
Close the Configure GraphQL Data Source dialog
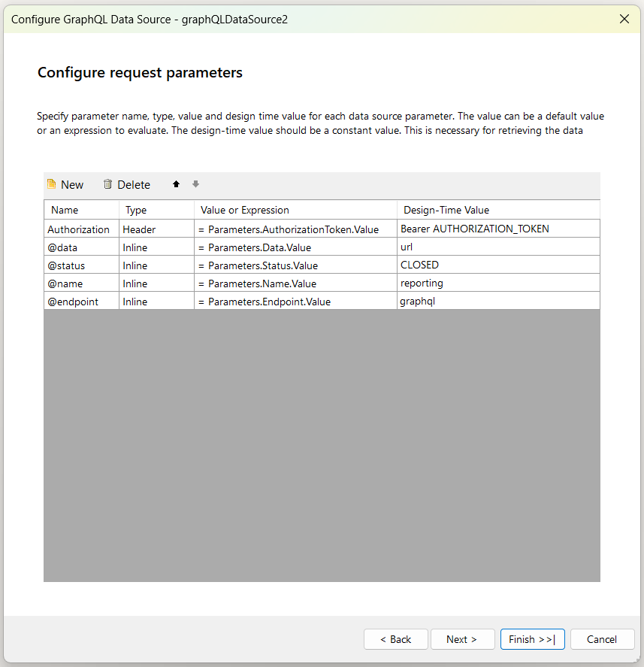[x=624, y=19]
